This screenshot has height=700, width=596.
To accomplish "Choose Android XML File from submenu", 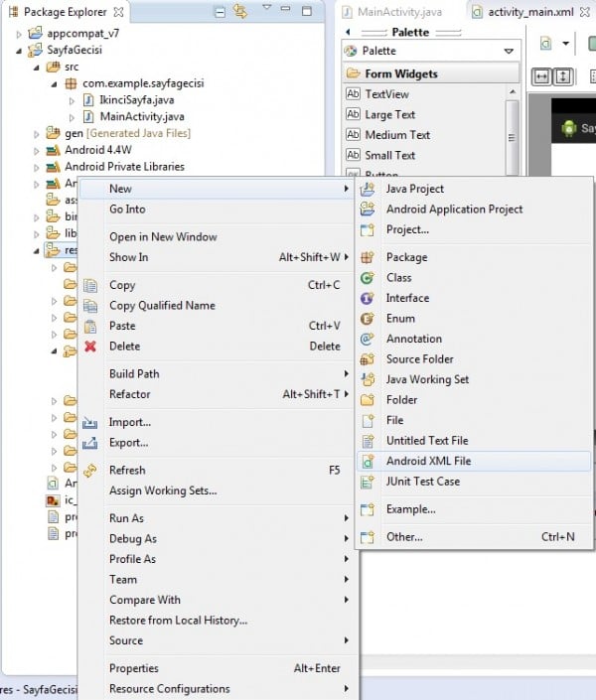I will [x=474, y=461].
